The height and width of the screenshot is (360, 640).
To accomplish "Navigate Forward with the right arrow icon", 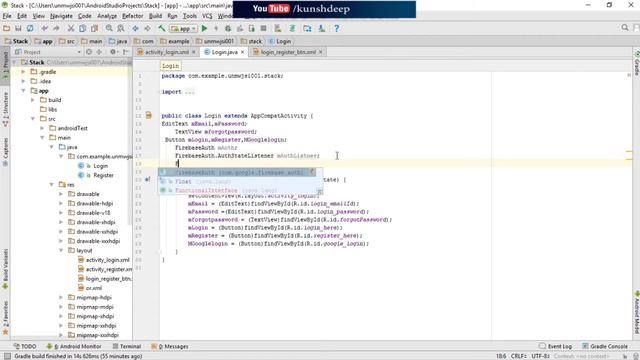I will click(x=147, y=29).
